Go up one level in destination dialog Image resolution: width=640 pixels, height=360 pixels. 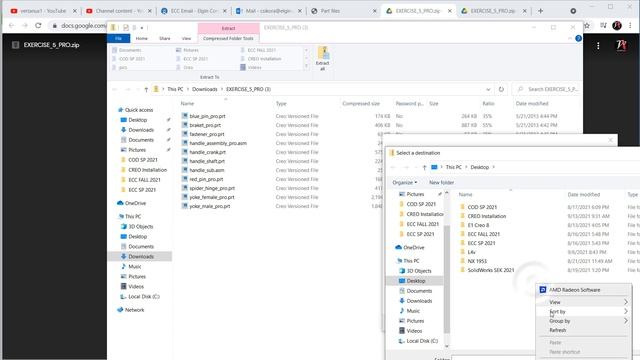pos(424,167)
